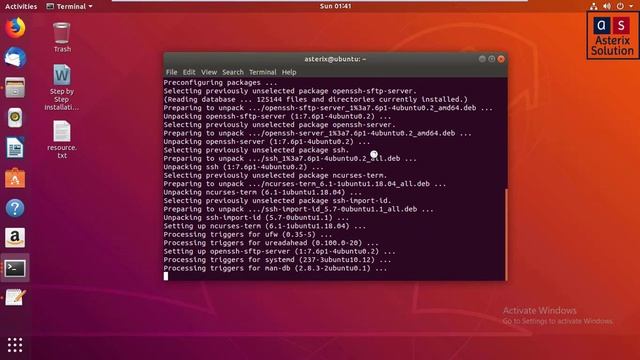Click 'Setting up openssh-sftp-server' line
The image size is (640, 360).
280,251
